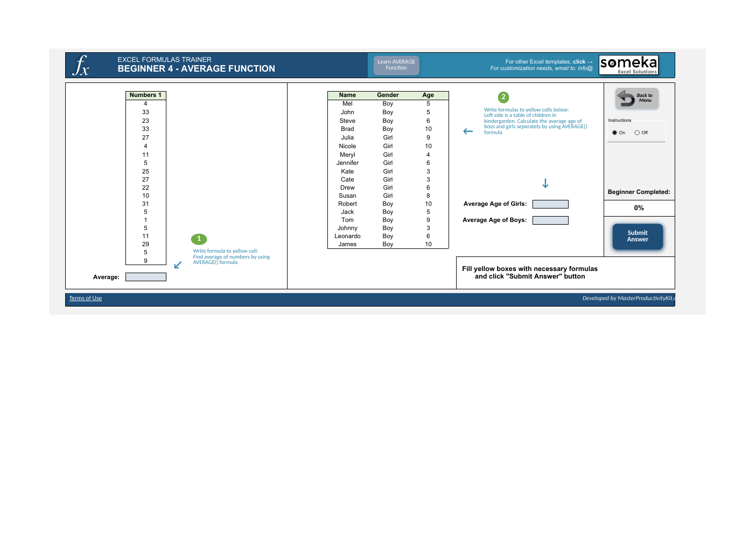Screen dimensions: 756x535
Task: Select the 'Numbers 1' column header
Action: (145, 95)
